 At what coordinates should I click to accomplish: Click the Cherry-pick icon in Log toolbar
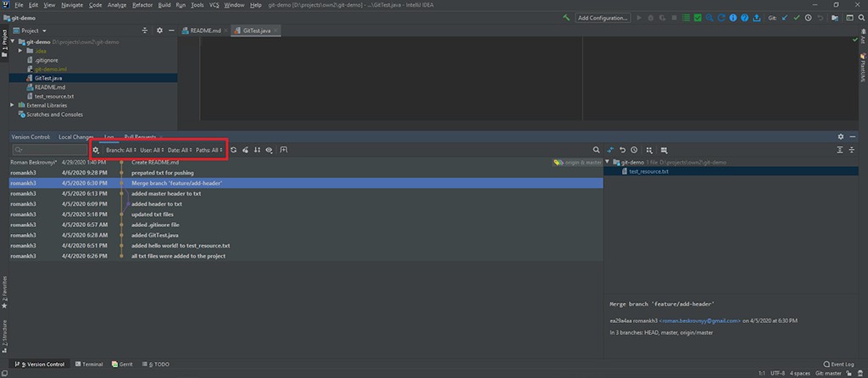(x=245, y=150)
